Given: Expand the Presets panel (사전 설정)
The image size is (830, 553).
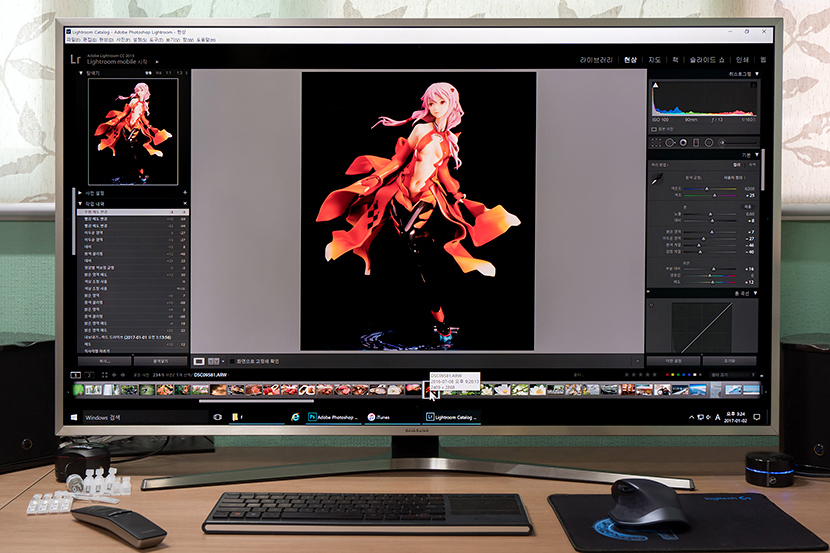Looking at the screenshot, I should click(x=81, y=192).
